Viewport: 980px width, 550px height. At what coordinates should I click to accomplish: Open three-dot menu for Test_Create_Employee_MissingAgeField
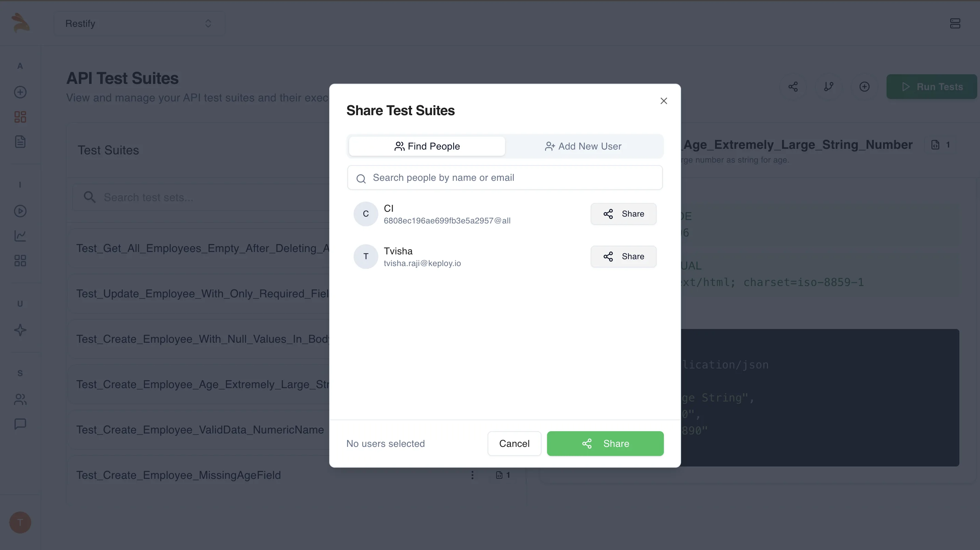(x=472, y=475)
